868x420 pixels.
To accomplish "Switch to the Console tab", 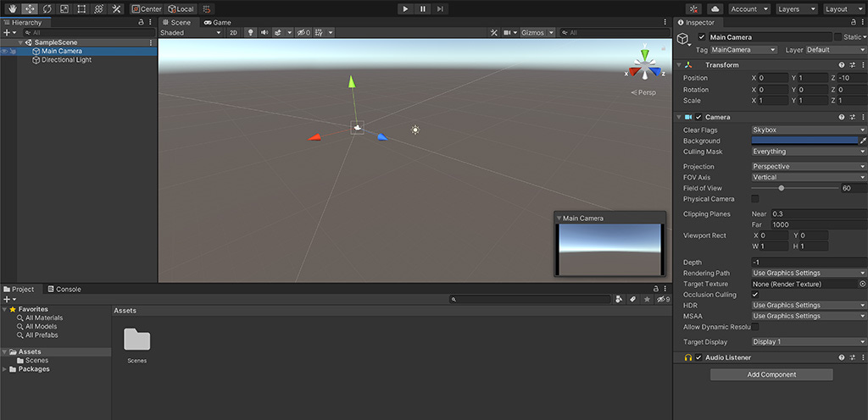I will [64, 289].
